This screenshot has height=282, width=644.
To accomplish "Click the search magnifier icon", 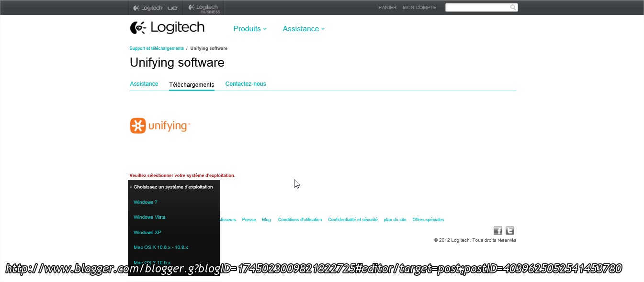I will click(x=513, y=7).
